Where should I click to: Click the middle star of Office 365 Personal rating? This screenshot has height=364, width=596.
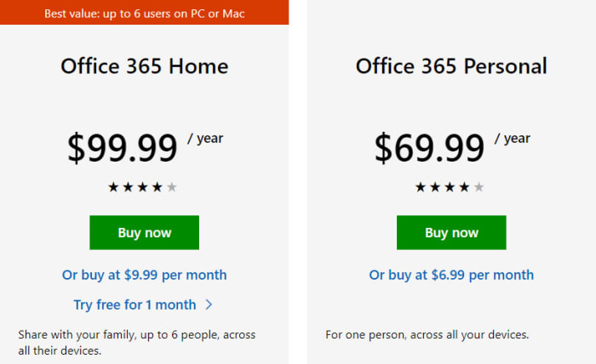pos(450,187)
